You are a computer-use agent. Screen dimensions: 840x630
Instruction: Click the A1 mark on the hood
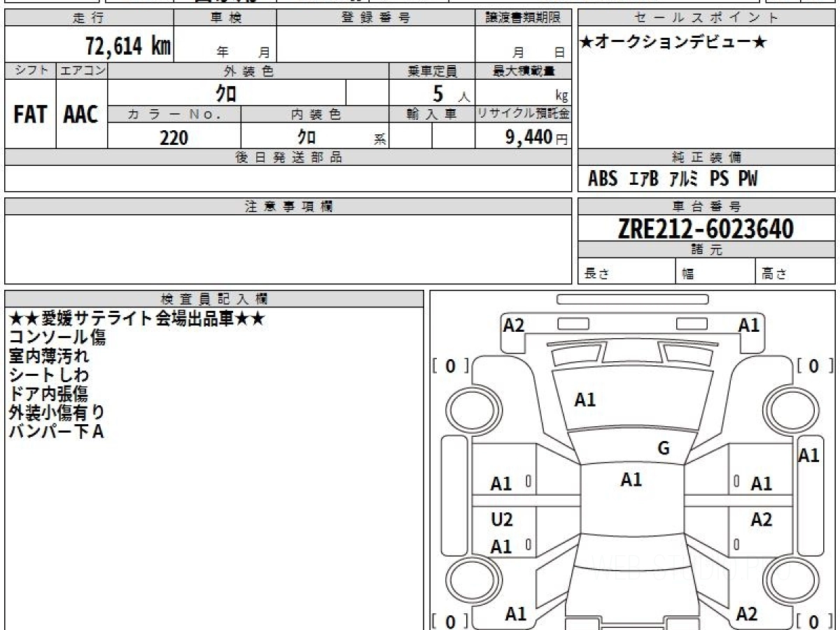point(585,400)
